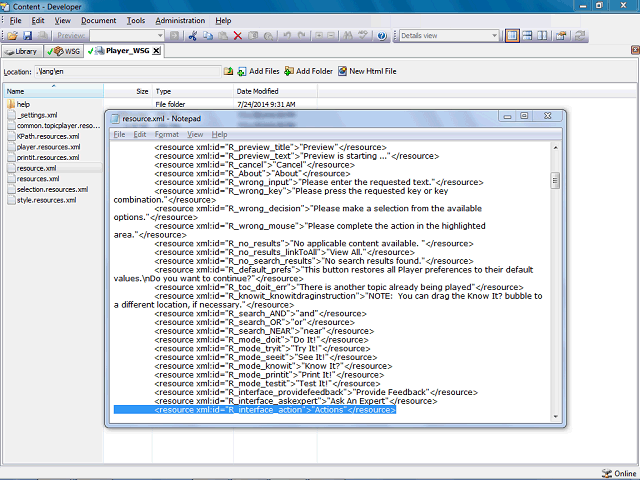This screenshot has height=480, width=640.
Task: Click the properties pane icon beside Refresh
Action: (561, 36)
